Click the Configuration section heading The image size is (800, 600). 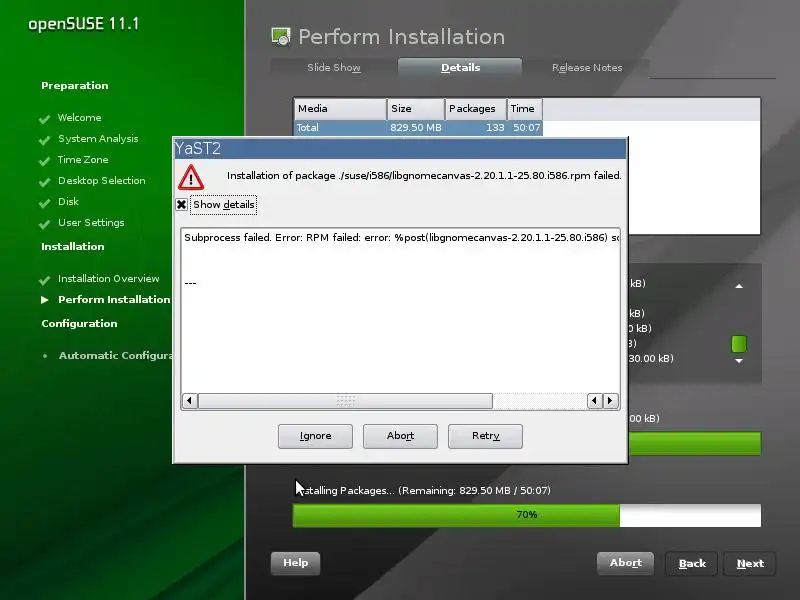click(x=79, y=323)
